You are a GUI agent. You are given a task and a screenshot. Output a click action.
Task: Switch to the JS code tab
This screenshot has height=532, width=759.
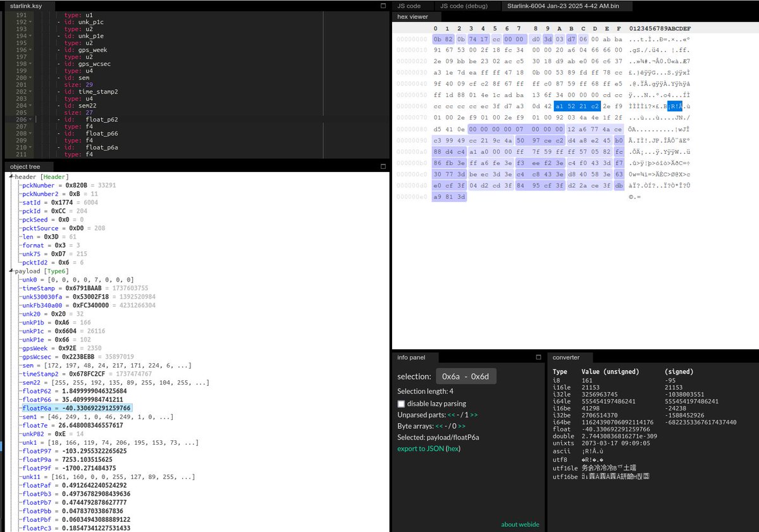point(411,6)
